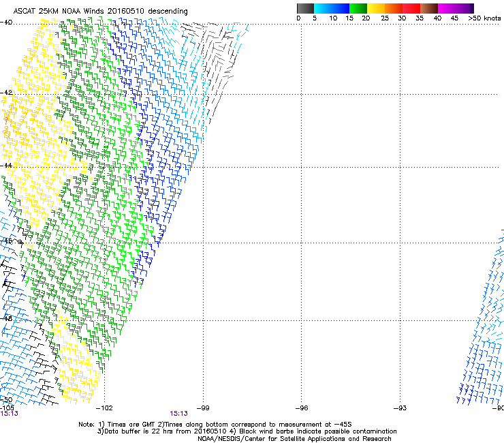Click the NOAA/NESDIS credit line
Screen dimensions: 504x443
(x=294, y=439)
